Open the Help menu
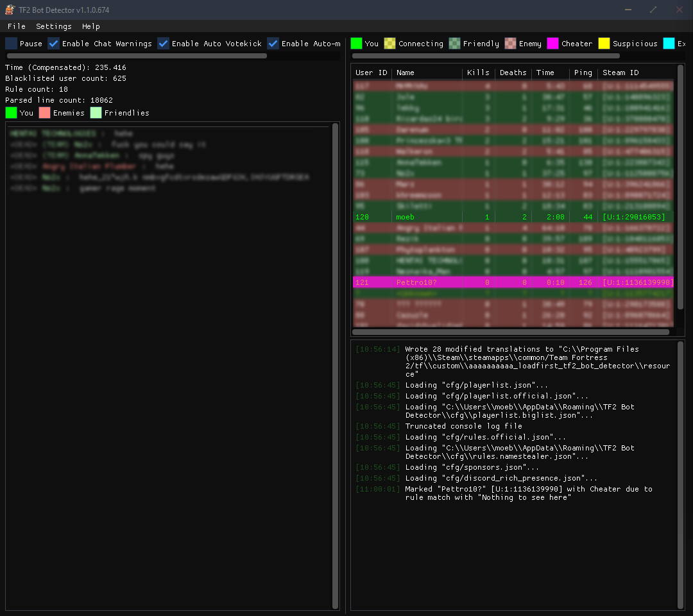Screen dimensions: 693x616 pyautogui.click(x=90, y=26)
